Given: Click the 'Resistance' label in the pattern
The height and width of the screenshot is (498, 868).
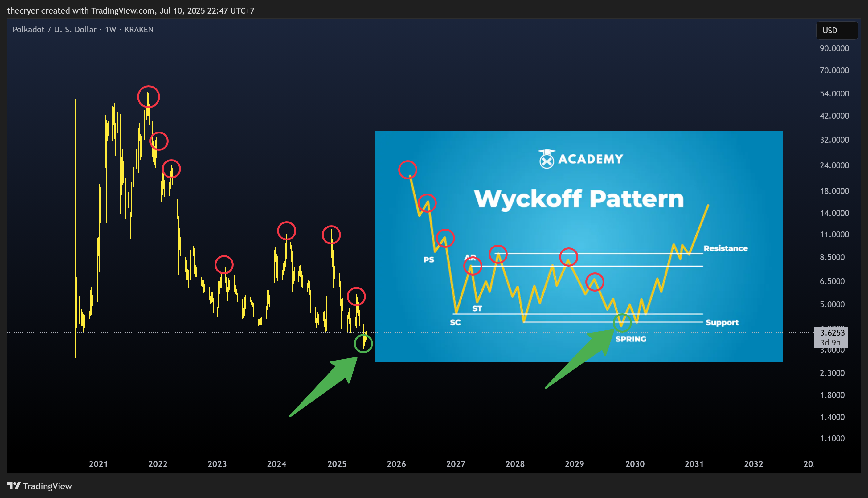Looking at the screenshot, I should coord(725,248).
